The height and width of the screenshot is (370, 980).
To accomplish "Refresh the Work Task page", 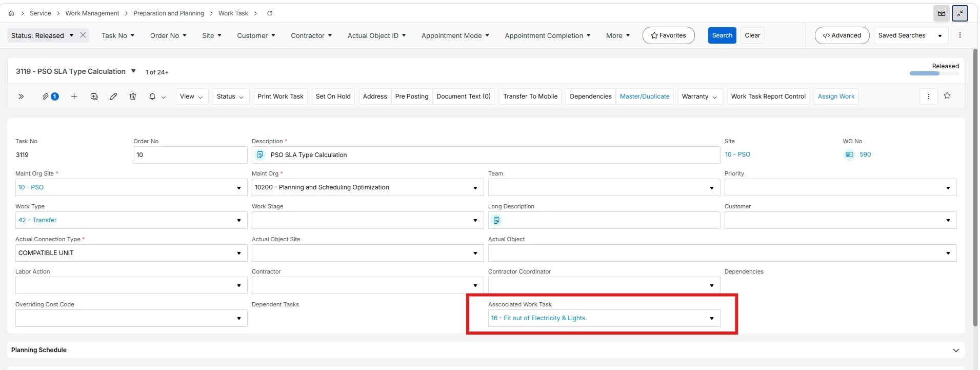I will coord(270,13).
